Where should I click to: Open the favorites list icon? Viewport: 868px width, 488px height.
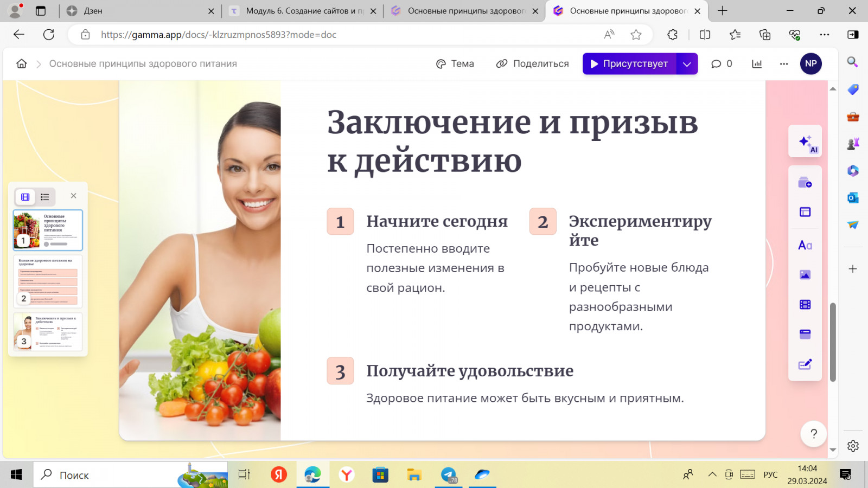click(735, 35)
